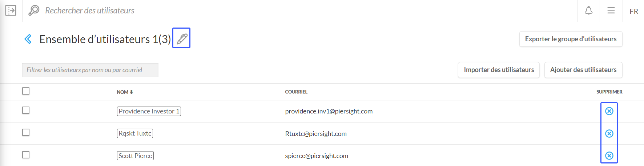Go back with the blue chevron
Viewport: 644px width, 166px height.
(28, 39)
